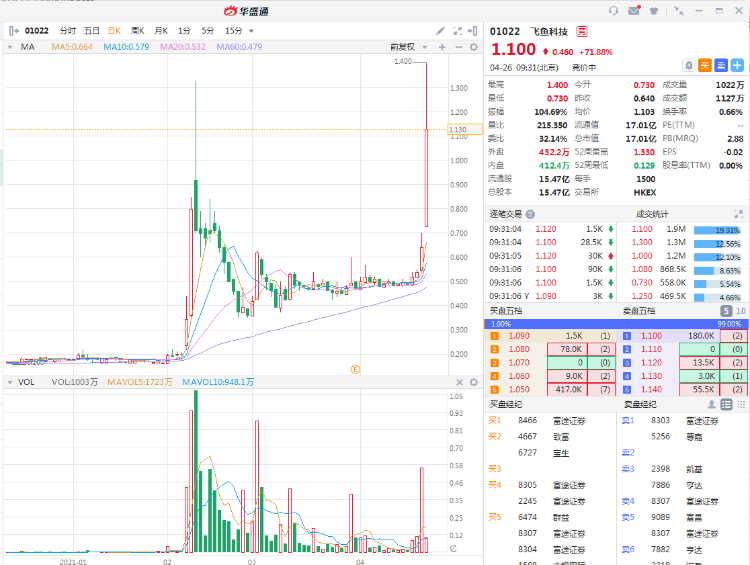Click bid level 1 price 1.090
Screen dimensions: 750x565
(x=519, y=336)
